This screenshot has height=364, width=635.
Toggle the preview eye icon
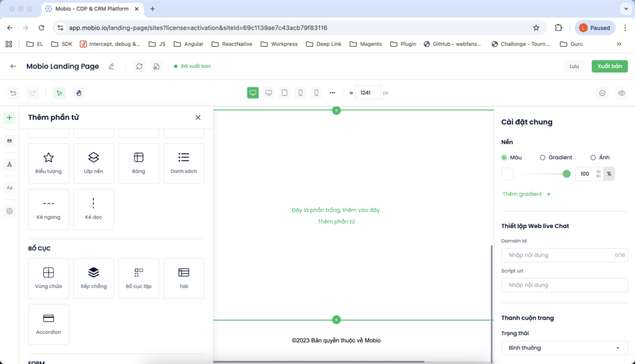(x=621, y=93)
